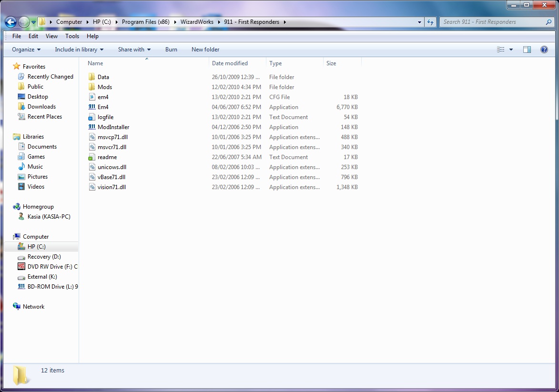Open the Documents library
559x392 pixels.
[x=42, y=147]
